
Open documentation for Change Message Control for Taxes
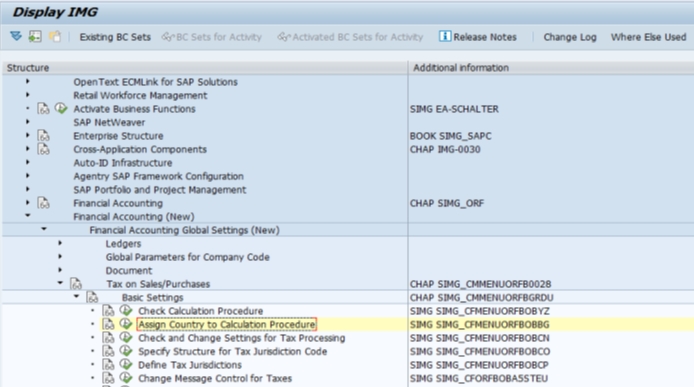click(108, 378)
